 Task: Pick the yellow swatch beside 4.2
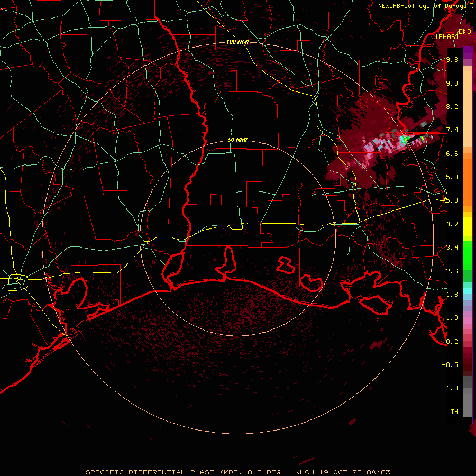point(467,226)
